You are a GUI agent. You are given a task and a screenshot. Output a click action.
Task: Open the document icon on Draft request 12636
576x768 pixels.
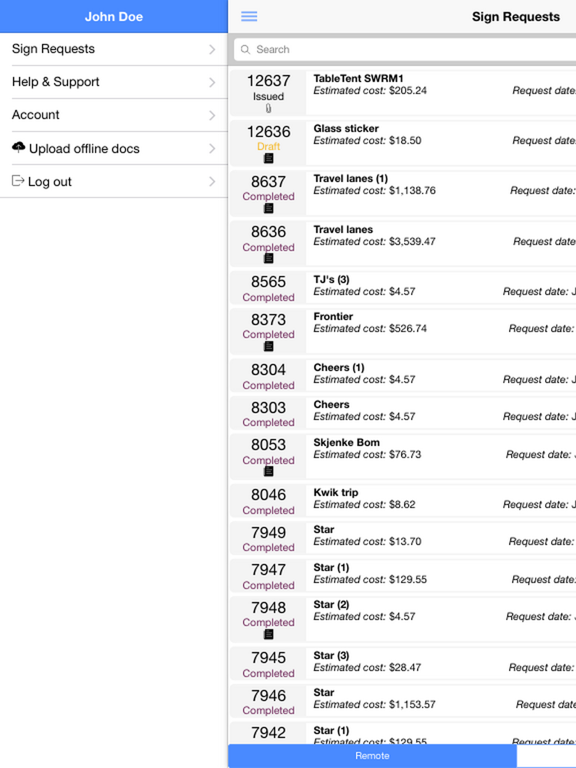click(268, 159)
